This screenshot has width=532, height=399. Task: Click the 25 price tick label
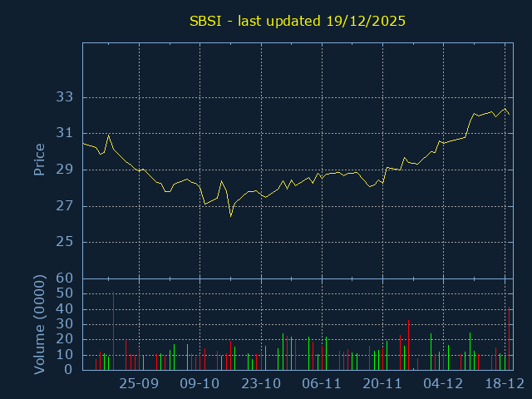(x=66, y=243)
